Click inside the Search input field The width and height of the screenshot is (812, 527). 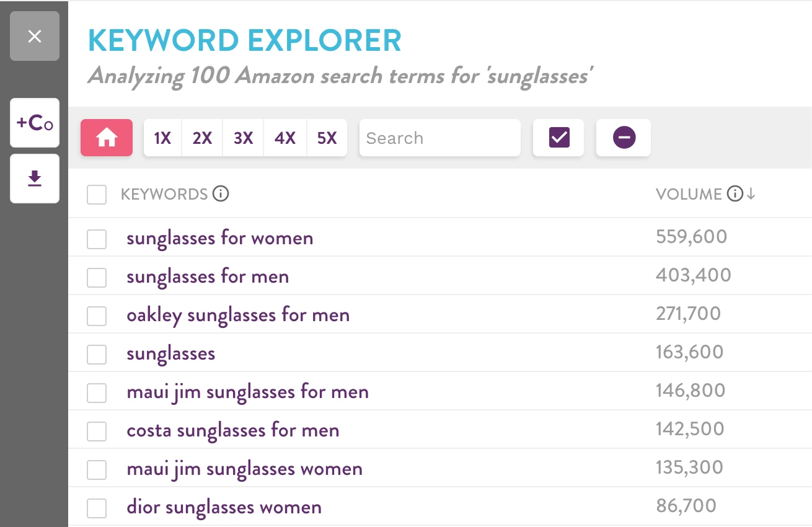point(439,138)
